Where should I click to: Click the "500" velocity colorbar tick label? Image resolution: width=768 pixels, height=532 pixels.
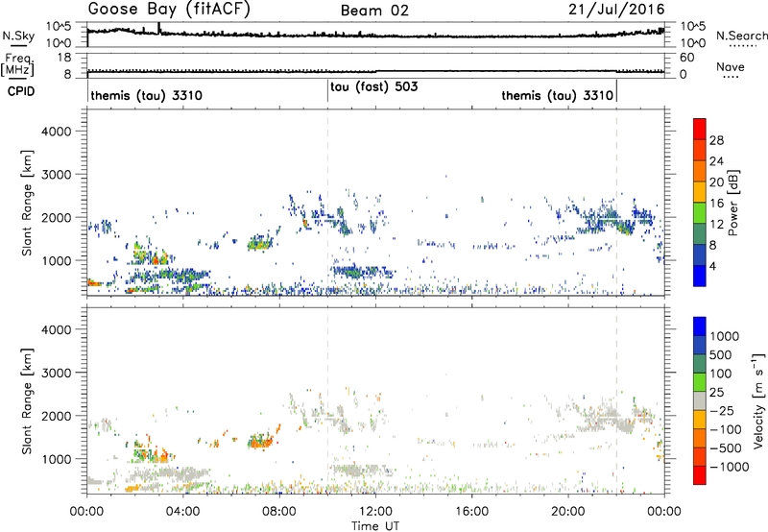point(721,354)
